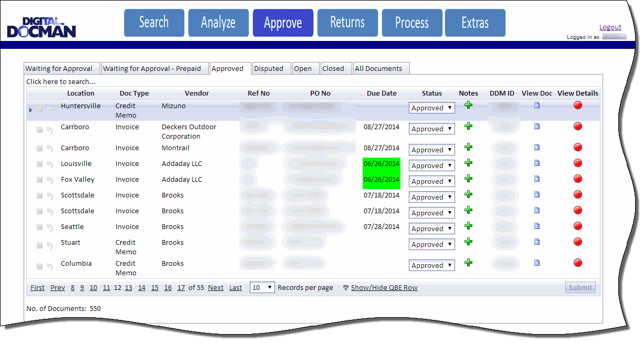Select the Approve navigation button
This screenshot has height=343, width=644.
(283, 23)
